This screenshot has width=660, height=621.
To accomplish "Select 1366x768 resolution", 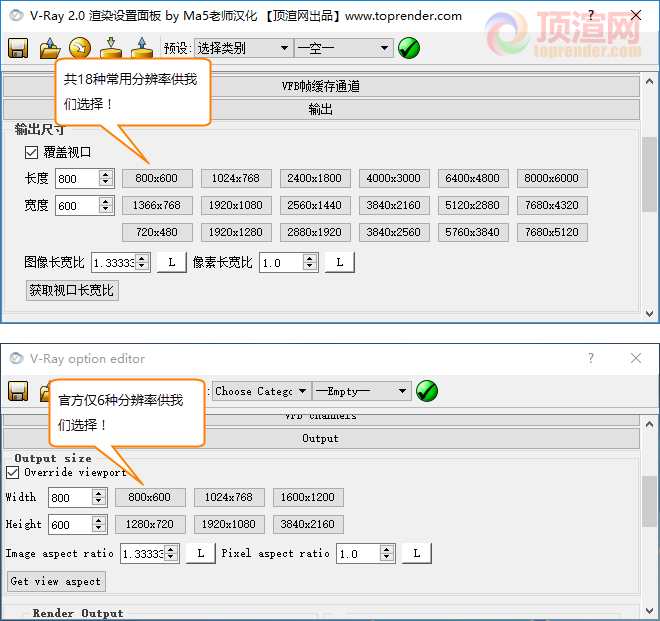I will point(157,205).
